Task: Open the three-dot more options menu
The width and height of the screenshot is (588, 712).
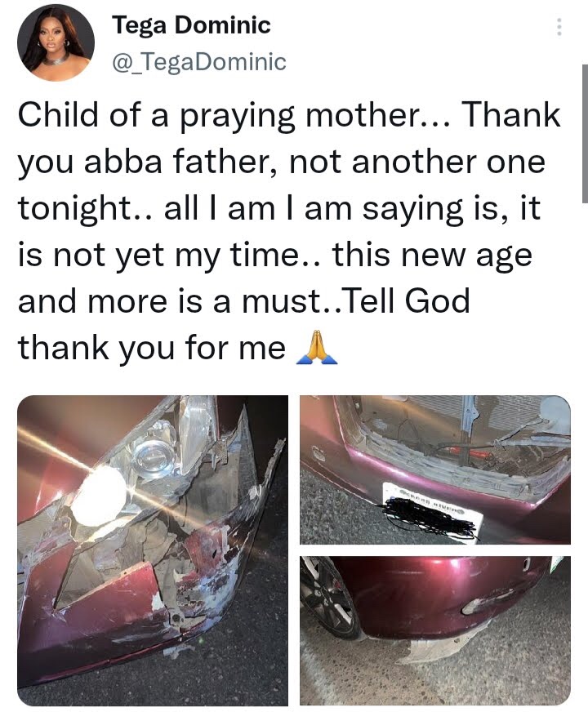Action: coord(559,27)
